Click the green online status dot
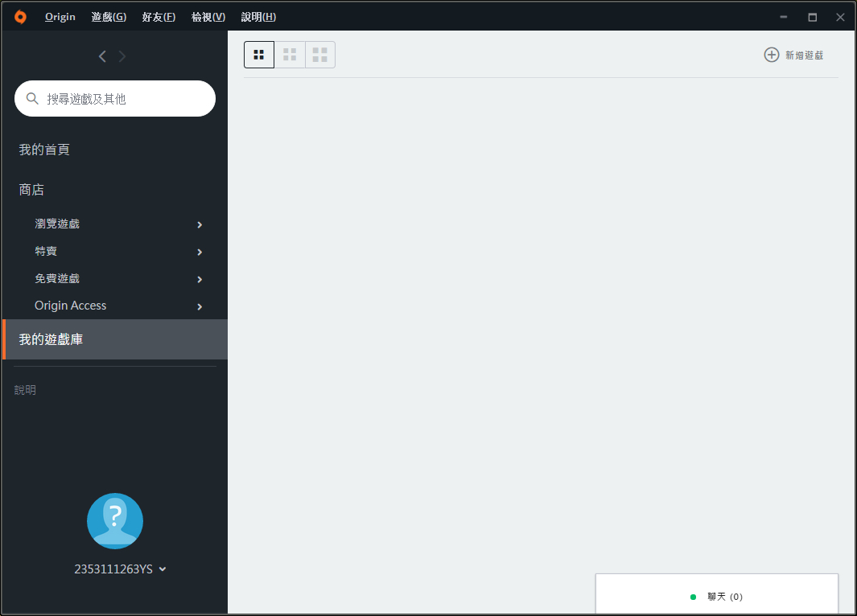 [693, 597]
